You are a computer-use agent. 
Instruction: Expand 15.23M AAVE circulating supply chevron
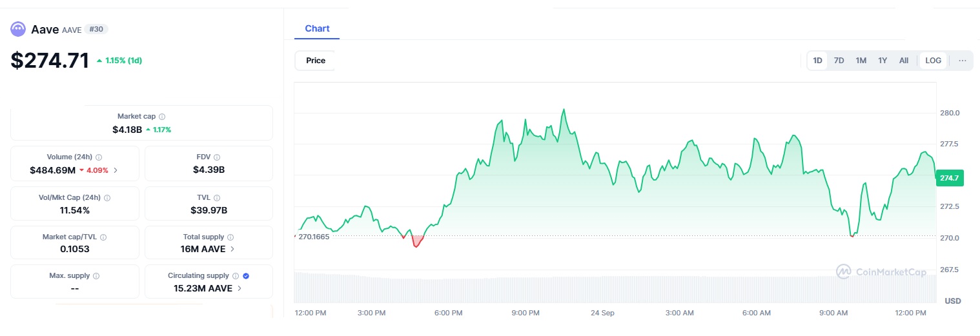coord(240,288)
